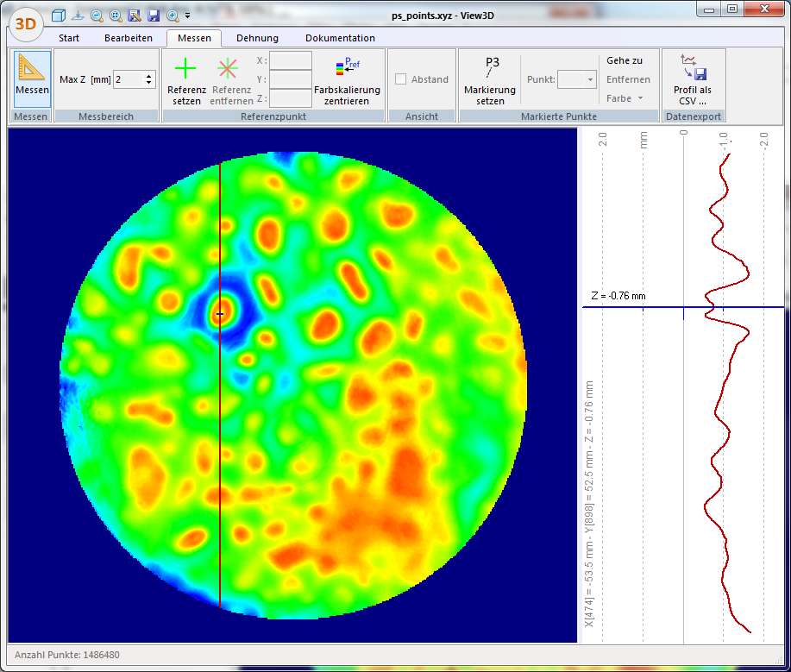The height and width of the screenshot is (672, 791).
Task: Click the green cross Referenz setzen icon
Action: tap(185, 70)
